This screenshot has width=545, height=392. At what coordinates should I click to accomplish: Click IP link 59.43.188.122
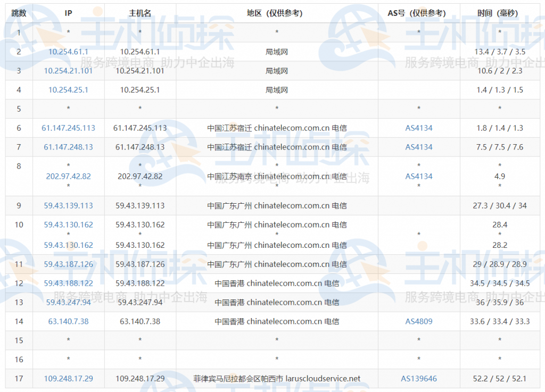click(x=68, y=283)
